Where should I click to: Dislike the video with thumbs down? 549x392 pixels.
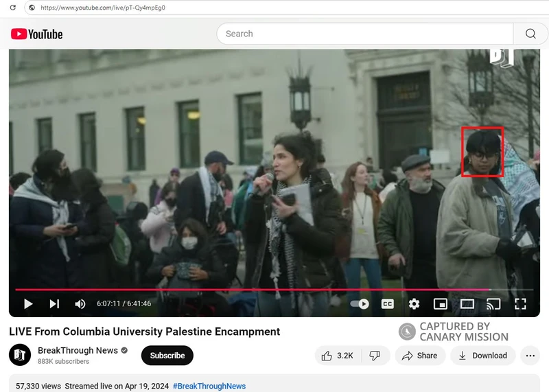point(375,356)
